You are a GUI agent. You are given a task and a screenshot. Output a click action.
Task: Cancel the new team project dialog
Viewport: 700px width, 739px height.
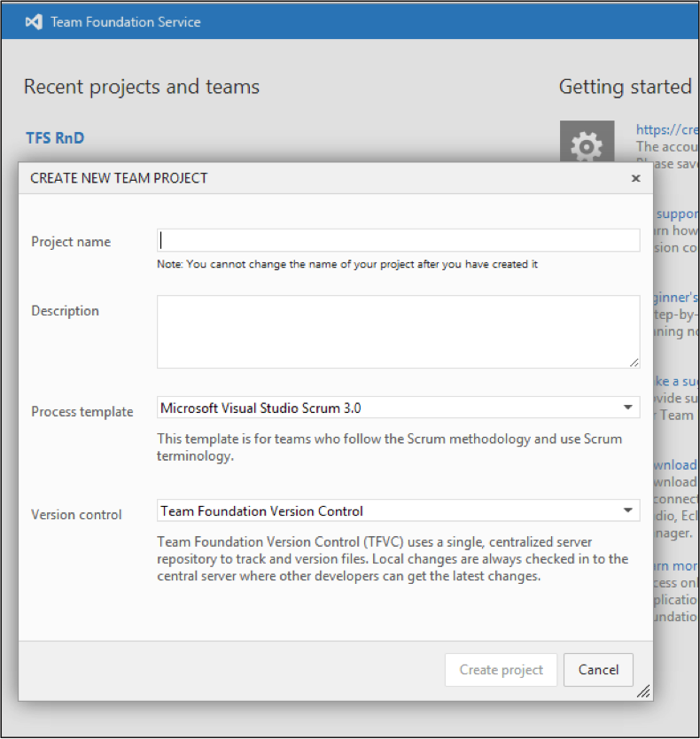point(598,670)
